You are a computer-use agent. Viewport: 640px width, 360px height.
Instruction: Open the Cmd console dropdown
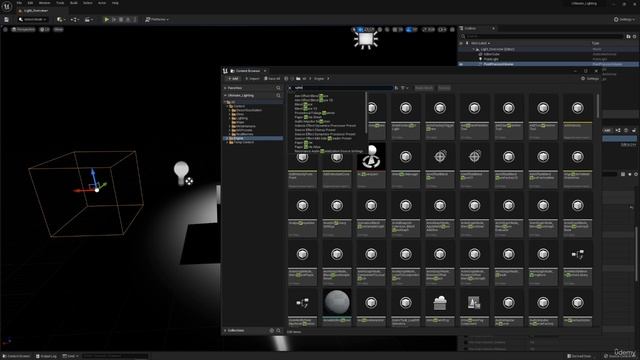[70, 356]
